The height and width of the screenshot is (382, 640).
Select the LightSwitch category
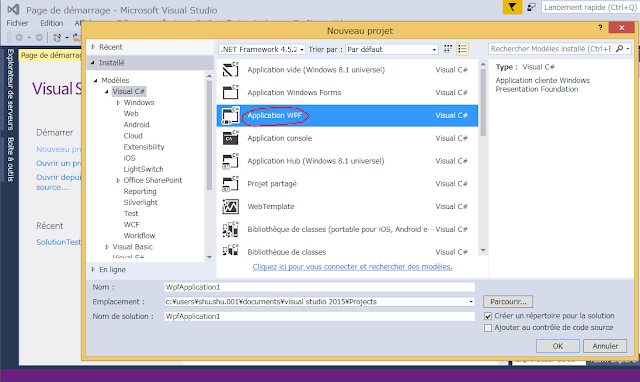point(144,169)
